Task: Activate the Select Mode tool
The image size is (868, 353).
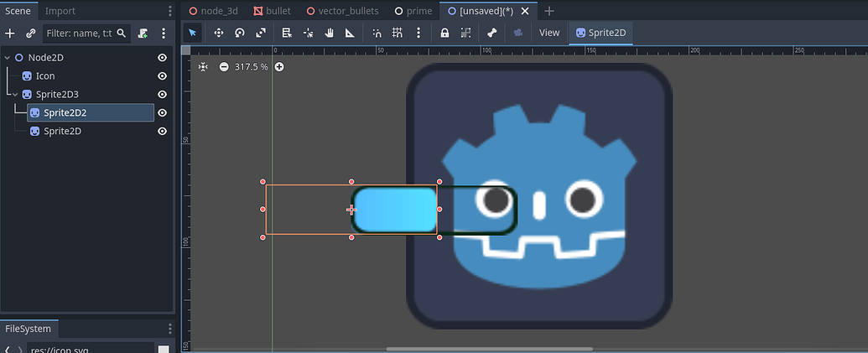Action: pos(192,34)
